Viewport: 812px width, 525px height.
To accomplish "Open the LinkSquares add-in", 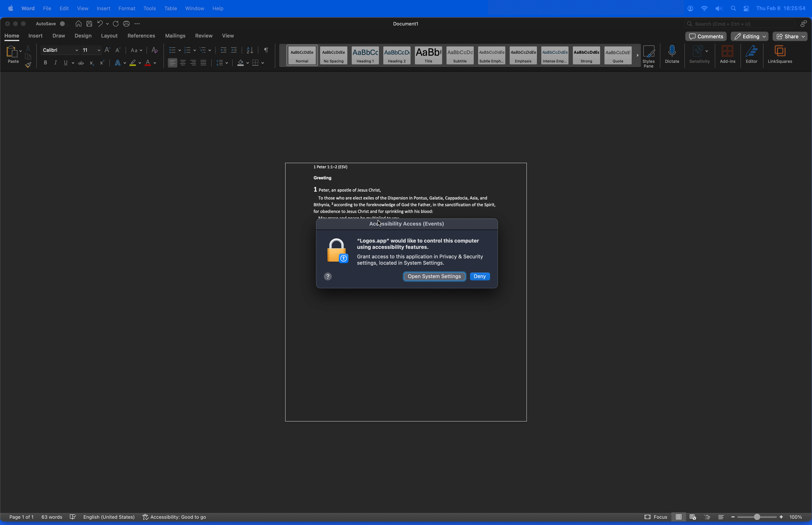I will (x=780, y=55).
